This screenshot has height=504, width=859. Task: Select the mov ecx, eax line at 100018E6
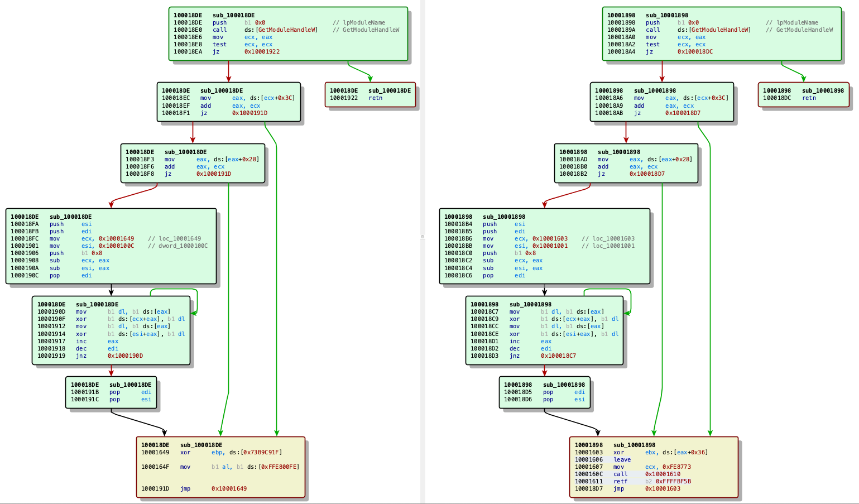click(x=223, y=37)
